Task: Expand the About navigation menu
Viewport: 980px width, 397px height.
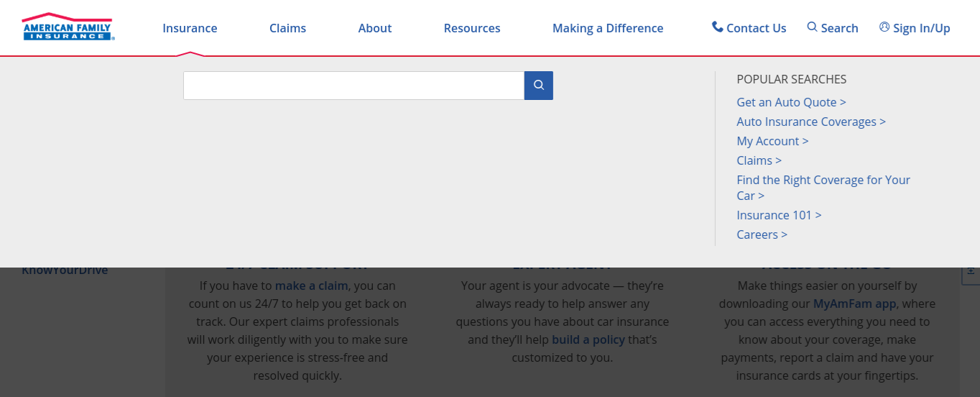Action: [x=374, y=28]
